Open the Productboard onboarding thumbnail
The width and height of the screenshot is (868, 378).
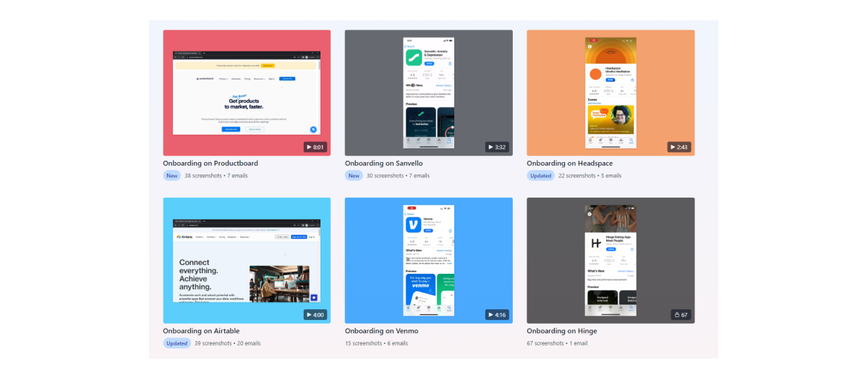pyautogui.click(x=247, y=93)
